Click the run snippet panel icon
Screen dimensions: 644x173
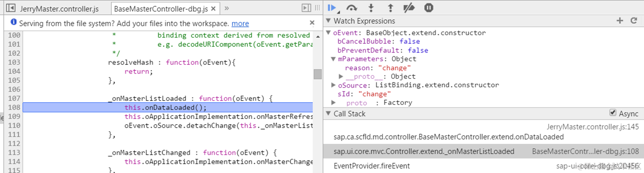click(x=306, y=8)
